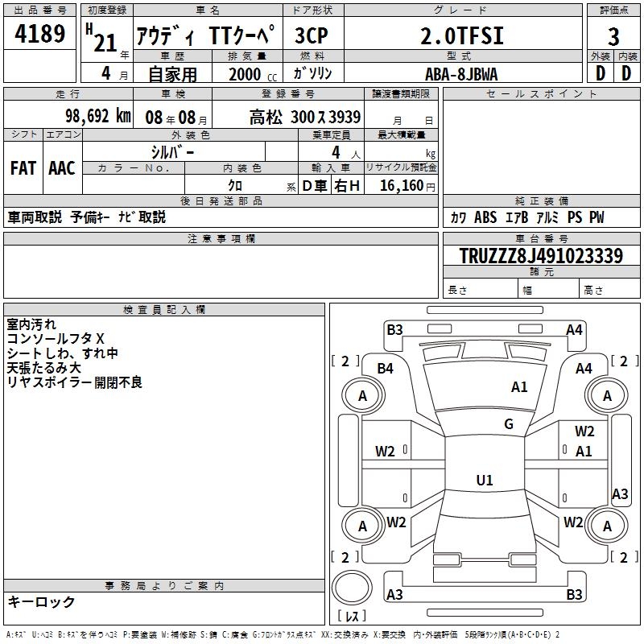Click the U1 mark on car roof

[484, 480]
